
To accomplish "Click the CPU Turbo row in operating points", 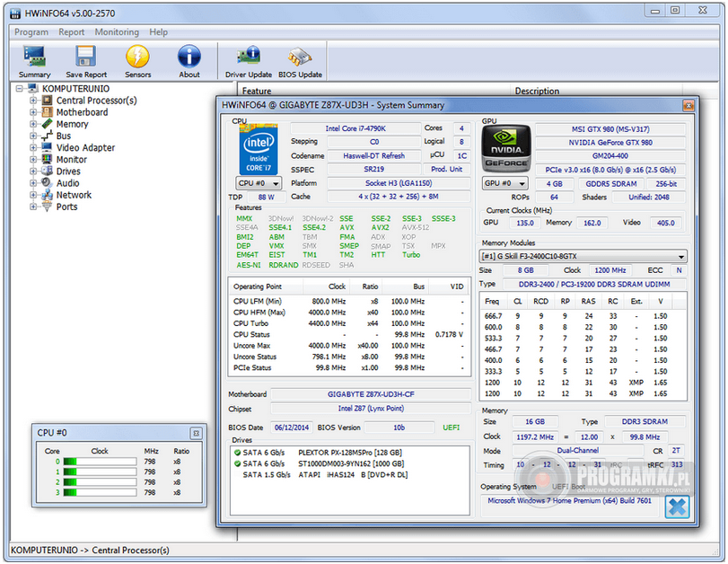I will click(349, 323).
